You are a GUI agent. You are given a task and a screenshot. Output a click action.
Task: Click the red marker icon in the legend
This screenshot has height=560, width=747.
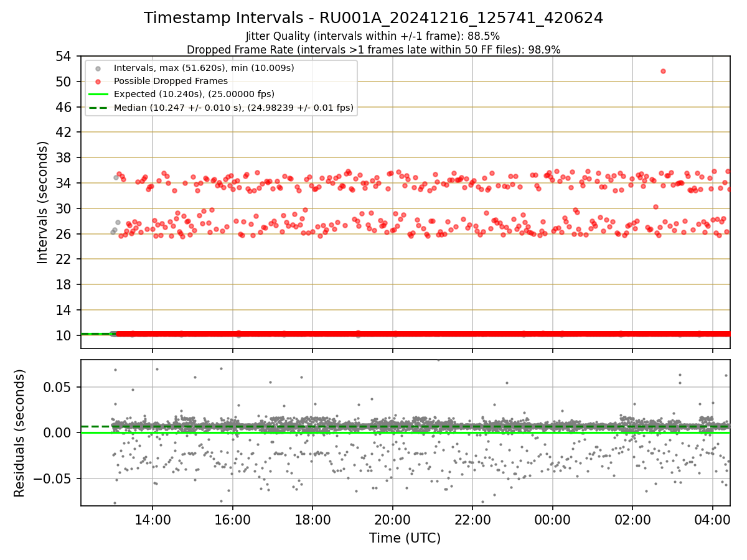99,81
